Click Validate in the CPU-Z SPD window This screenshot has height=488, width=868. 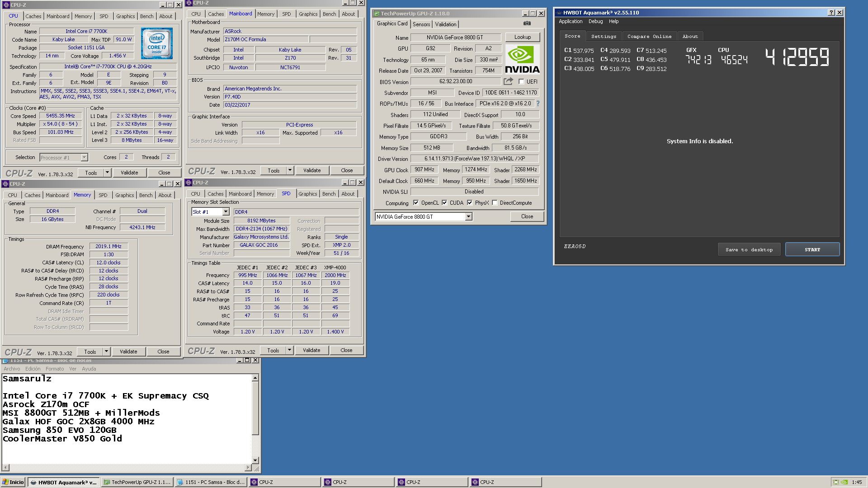pyautogui.click(x=311, y=350)
